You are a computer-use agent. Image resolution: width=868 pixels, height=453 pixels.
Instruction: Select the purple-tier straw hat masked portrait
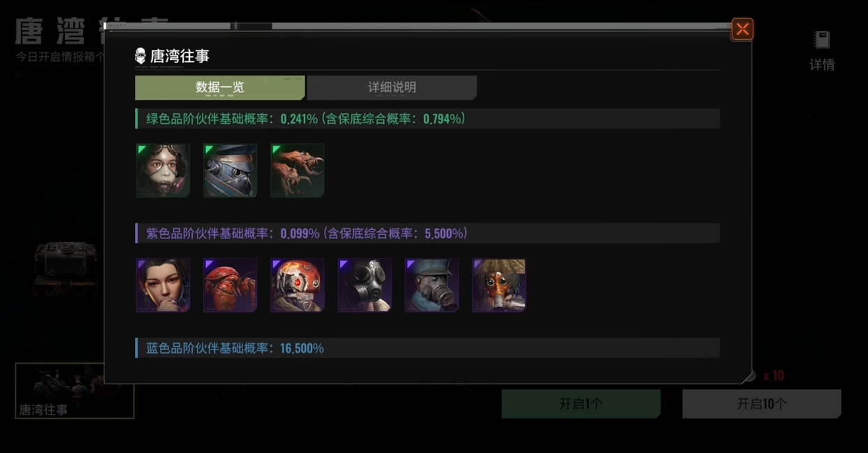(499, 285)
